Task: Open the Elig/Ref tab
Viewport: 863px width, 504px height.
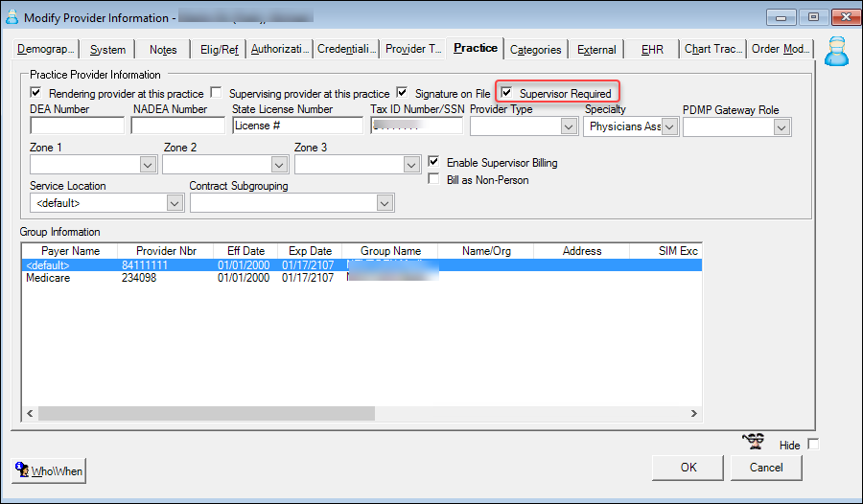Action: (x=219, y=50)
